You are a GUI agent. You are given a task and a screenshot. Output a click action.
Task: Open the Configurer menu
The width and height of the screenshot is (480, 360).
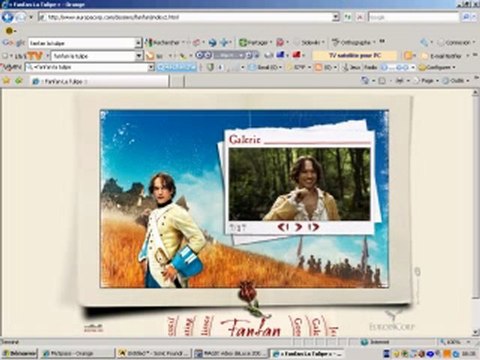pyautogui.click(x=437, y=67)
